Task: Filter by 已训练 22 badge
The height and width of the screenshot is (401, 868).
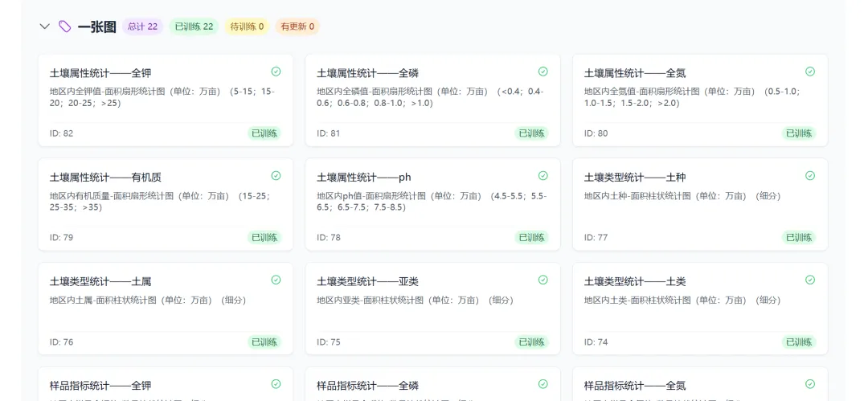Action: click(194, 27)
